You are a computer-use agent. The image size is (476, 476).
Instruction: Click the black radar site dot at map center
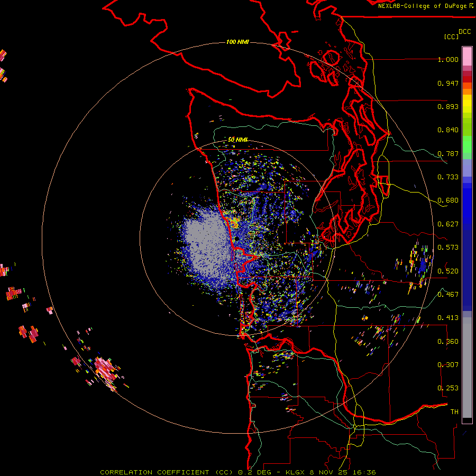236,239
